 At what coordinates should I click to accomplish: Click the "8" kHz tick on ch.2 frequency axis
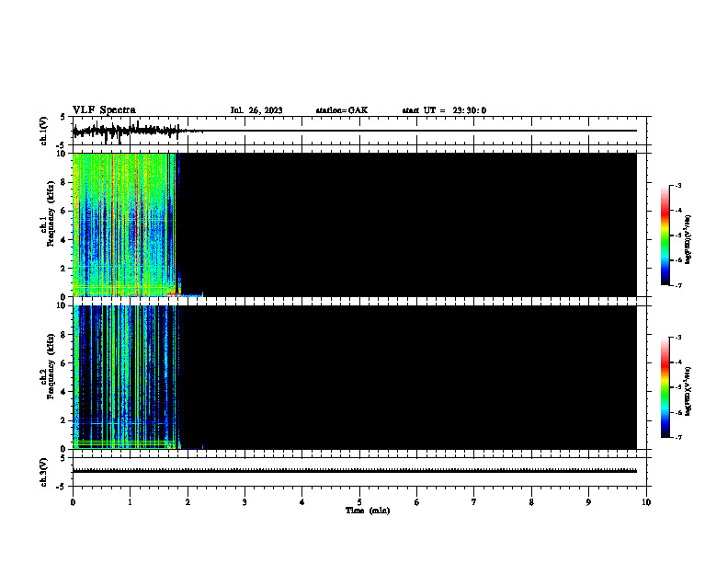click(x=63, y=335)
